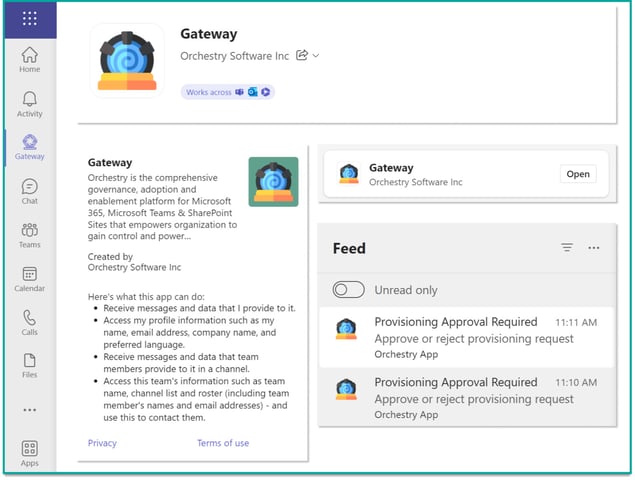Open the app launcher waffle icon
This screenshot has height=480, width=635.
30,19
